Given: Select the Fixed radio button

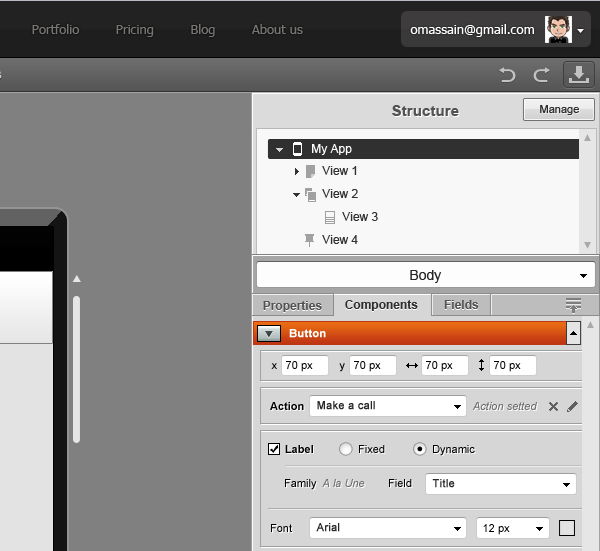Looking at the screenshot, I should click(345, 449).
